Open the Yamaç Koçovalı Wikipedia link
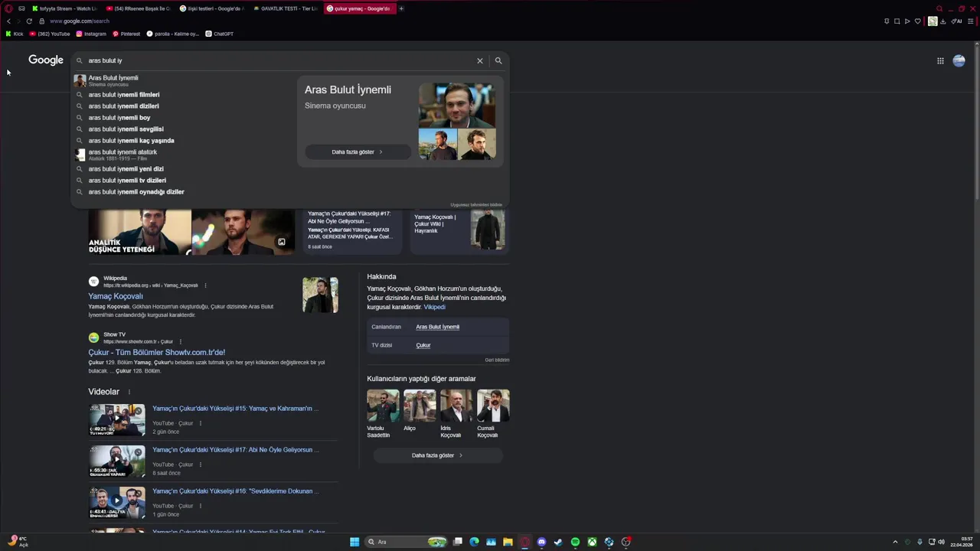The height and width of the screenshot is (551, 980). 116,296
